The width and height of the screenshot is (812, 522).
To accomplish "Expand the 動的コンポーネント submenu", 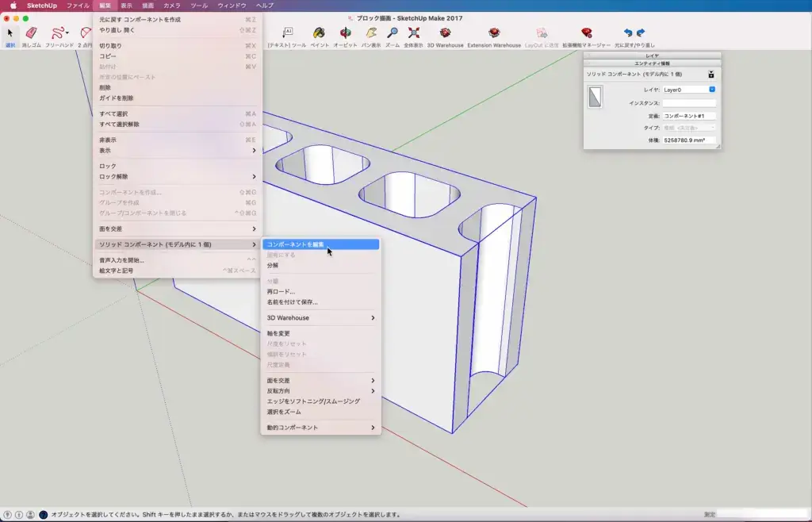I will 320,428.
